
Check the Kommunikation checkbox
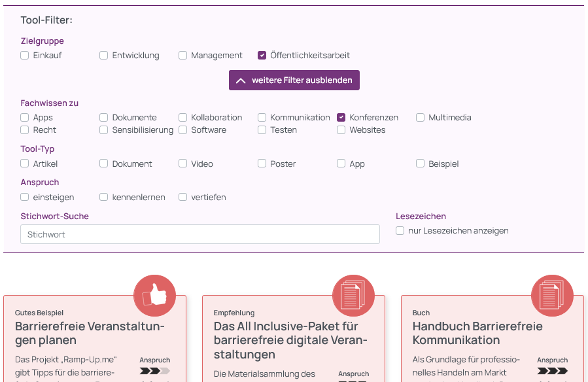click(x=262, y=118)
